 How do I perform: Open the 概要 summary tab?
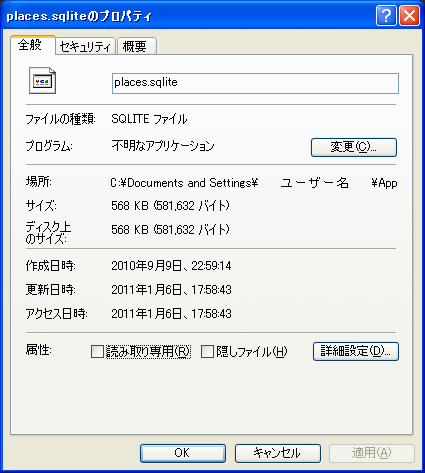click(137, 46)
